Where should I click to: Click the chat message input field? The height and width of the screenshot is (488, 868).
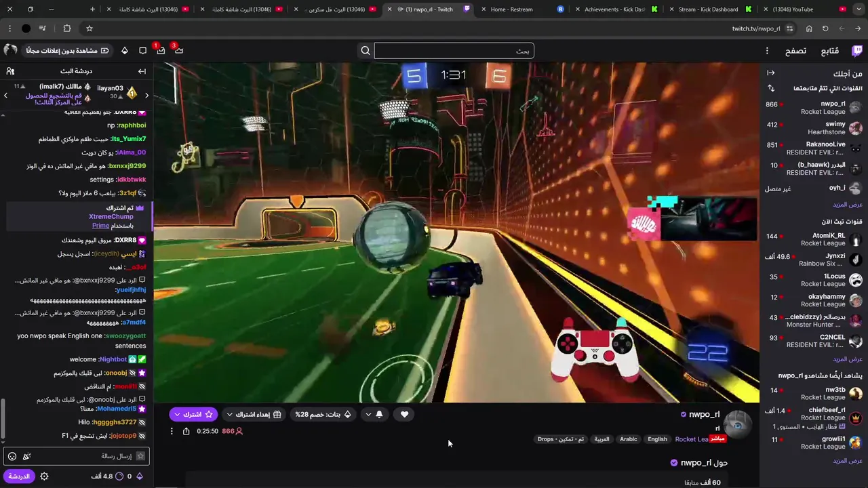tap(76, 456)
